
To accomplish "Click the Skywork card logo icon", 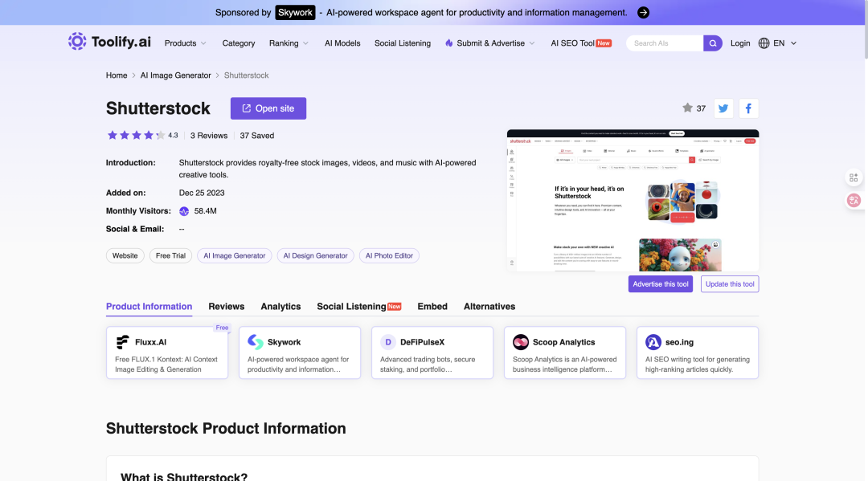I will pyautogui.click(x=256, y=342).
